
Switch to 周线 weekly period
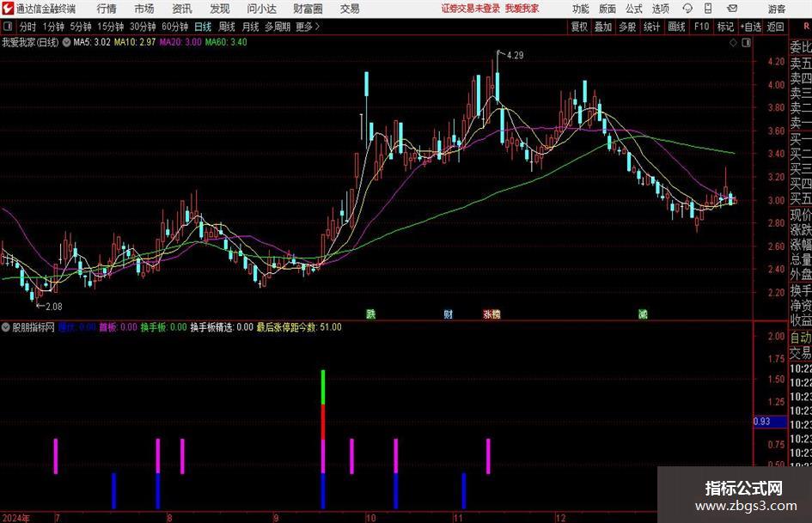pos(227,27)
